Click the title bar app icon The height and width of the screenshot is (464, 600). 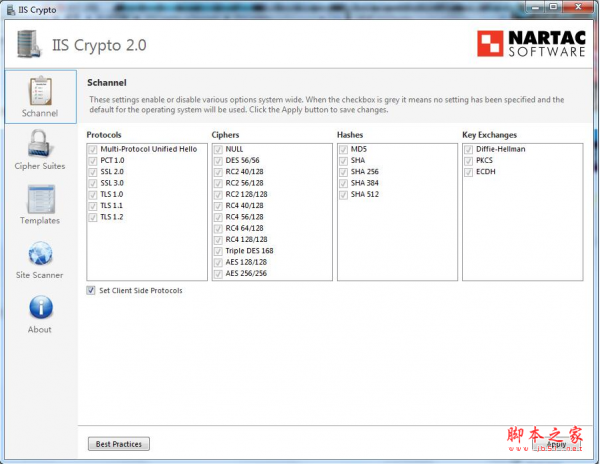11,10
